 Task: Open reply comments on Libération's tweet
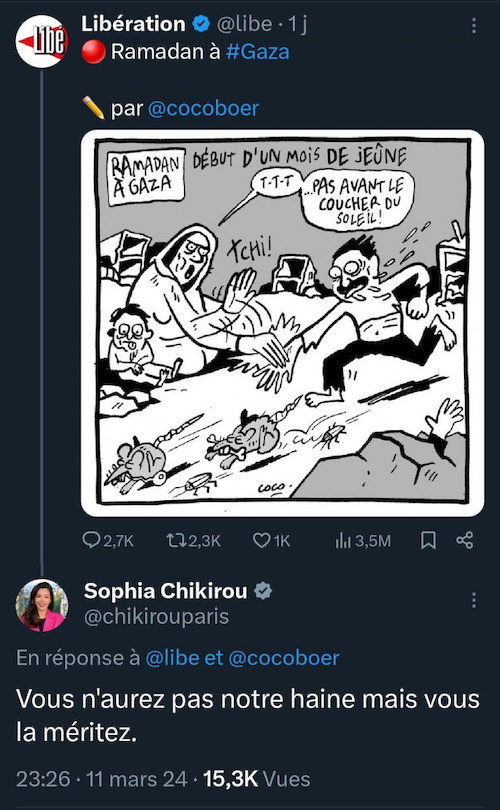click(x=108, y=541)
